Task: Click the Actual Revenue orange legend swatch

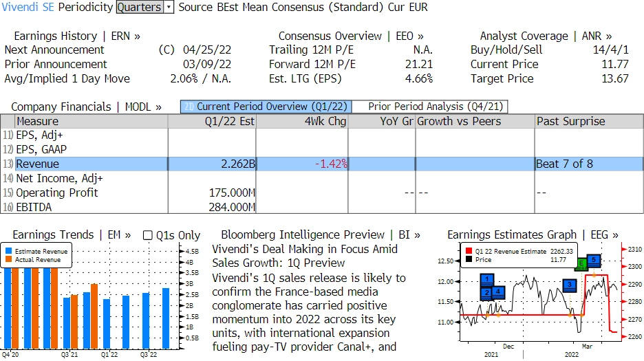Action: pyautogui.click(x=9, y=259)
